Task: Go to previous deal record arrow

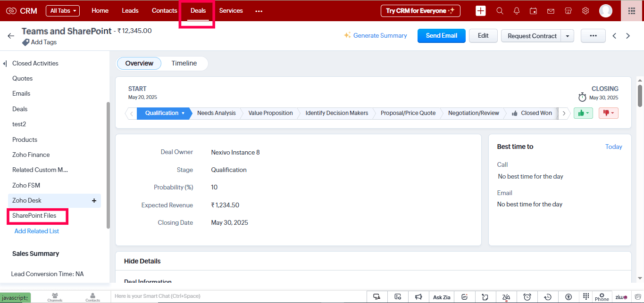Action: click(614, 36)
